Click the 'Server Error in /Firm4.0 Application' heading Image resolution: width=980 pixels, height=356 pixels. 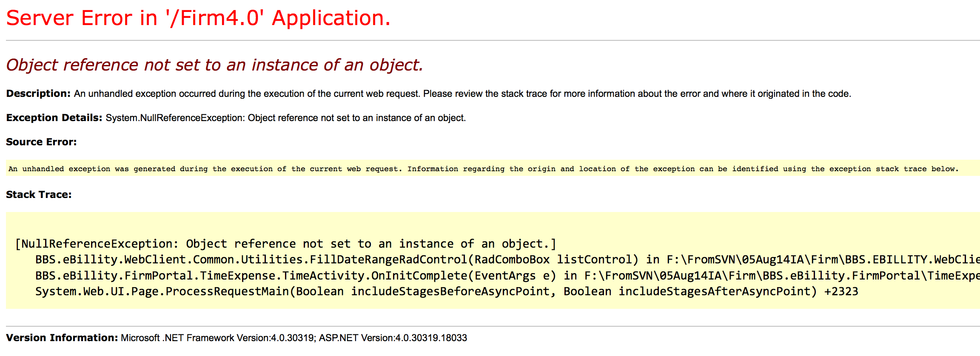click(x=198, y=18)
